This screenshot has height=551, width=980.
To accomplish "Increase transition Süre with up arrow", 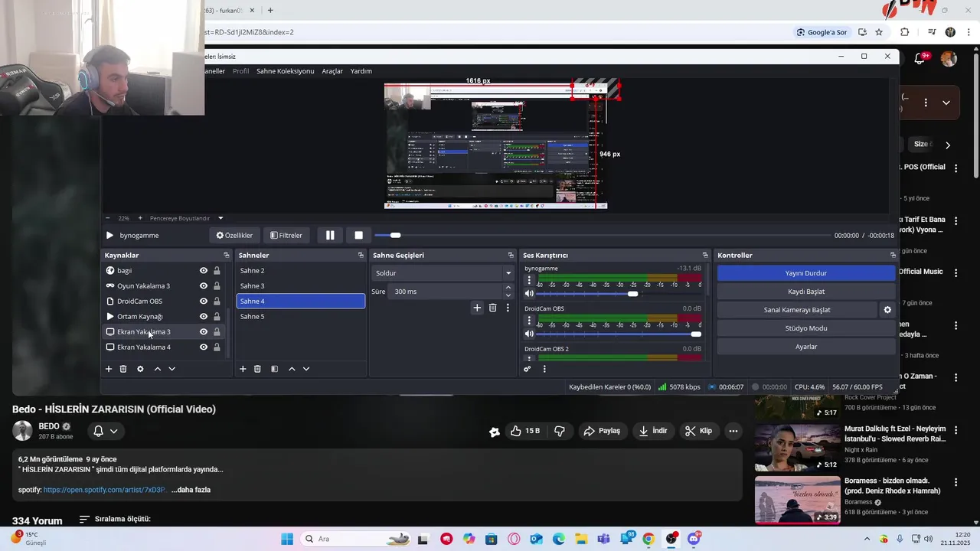I will coord(508,288).
